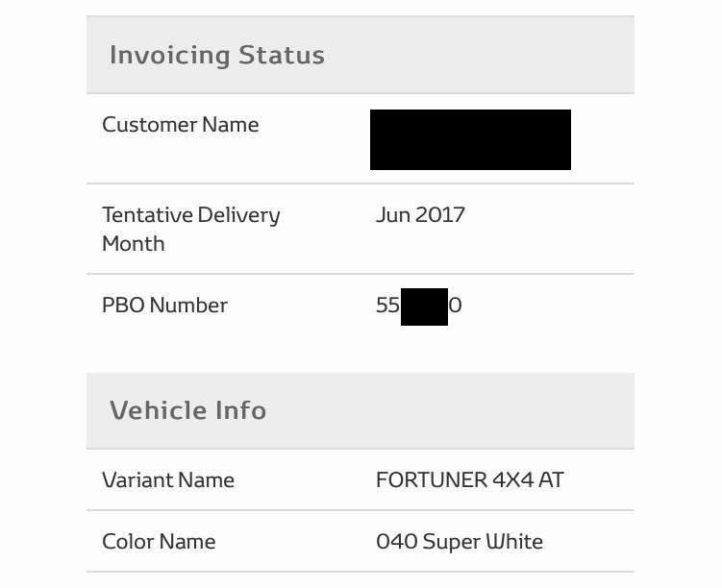Viewport: 722px width, 588px height.
Task: Click the Vehicle Info section header
Action: [x=361, y=411]
